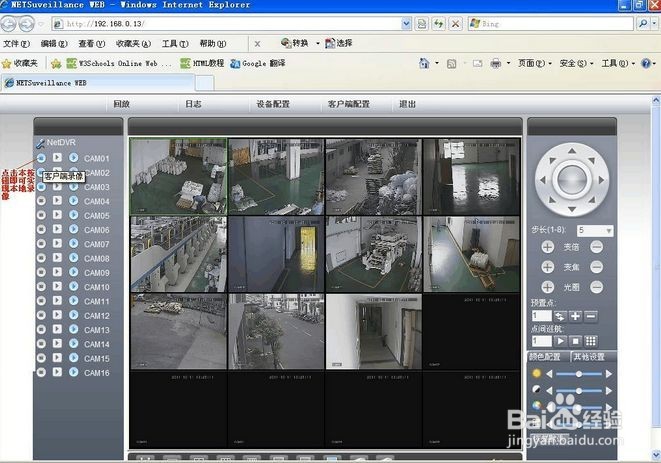This screenshot has width=661, height=463.
Task: Decrease focus with 变焦 minus button
Action: [597, 266]
